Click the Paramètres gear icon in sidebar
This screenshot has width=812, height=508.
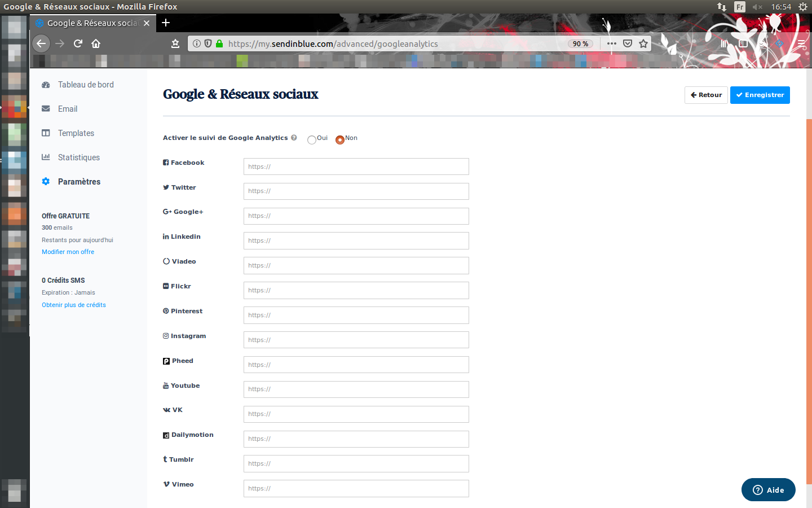(x=46, y=182)
